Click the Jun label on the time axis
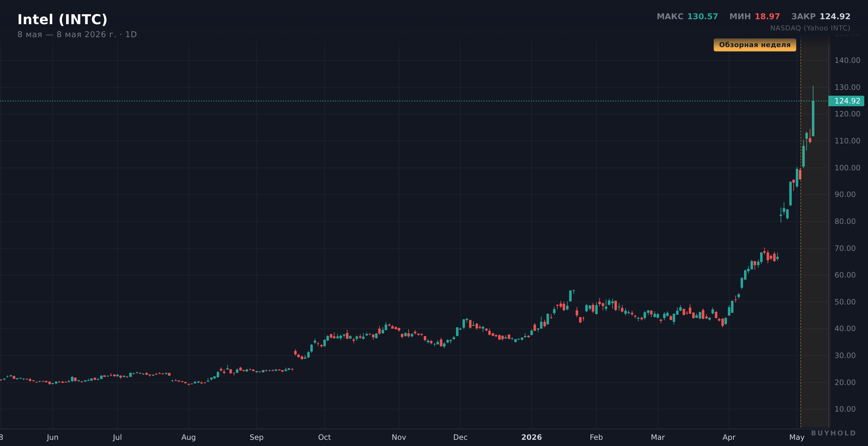Screen dimensions: 868x446 pyautogui.click(x=53, y=437)
